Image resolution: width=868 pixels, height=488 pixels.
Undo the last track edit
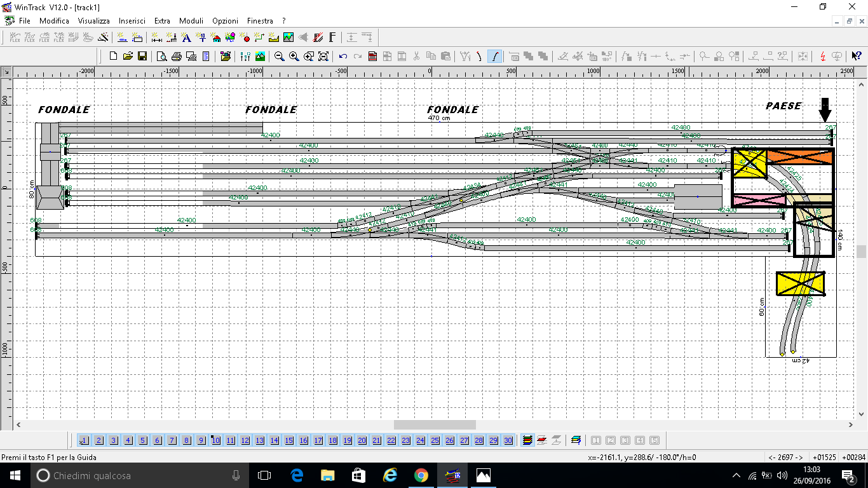[x=343, y=56]
